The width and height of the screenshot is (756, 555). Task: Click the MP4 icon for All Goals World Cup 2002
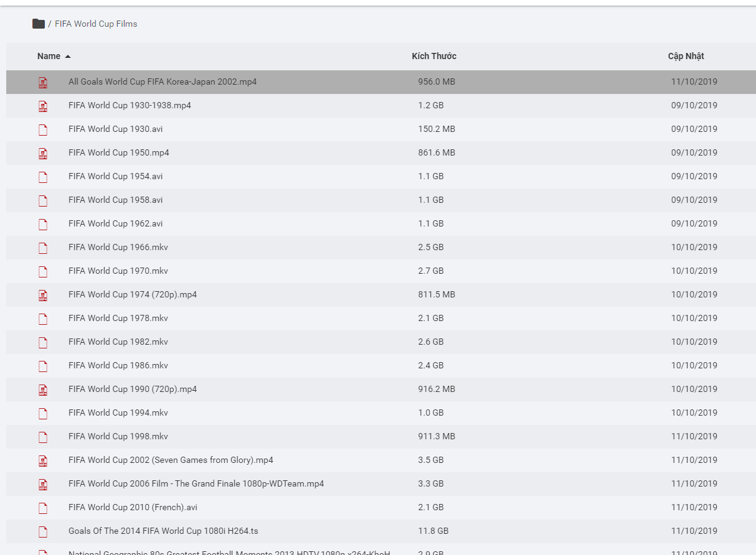(43, 82)
